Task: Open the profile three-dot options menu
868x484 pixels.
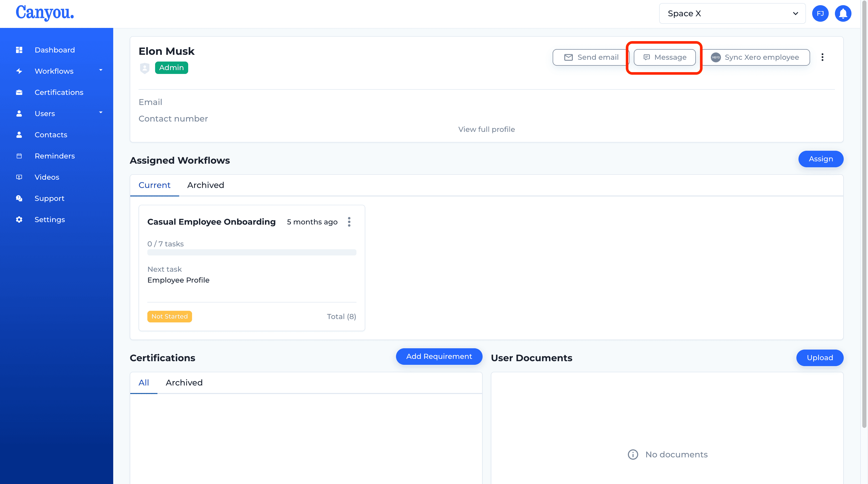Action: [x=822, y=57]
